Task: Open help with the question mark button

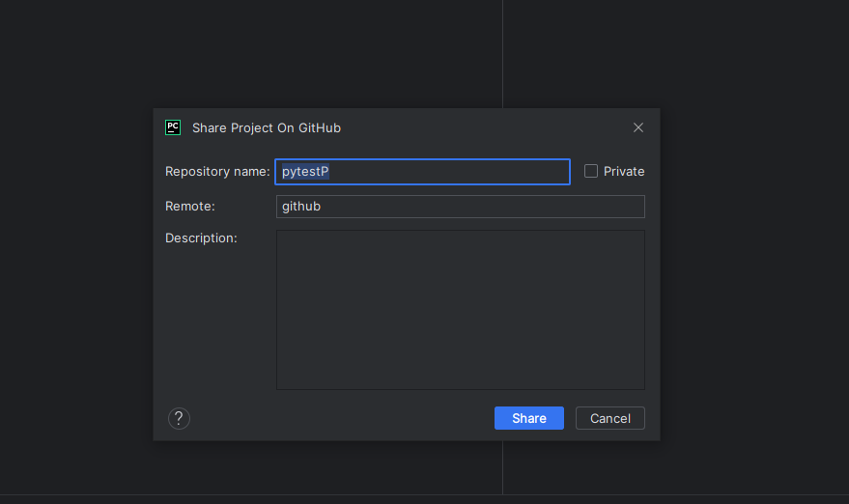Action: (x=179, y=418)
